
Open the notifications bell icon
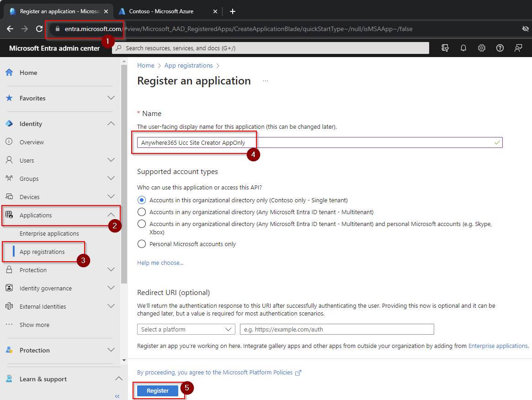(x=463, y=48)
